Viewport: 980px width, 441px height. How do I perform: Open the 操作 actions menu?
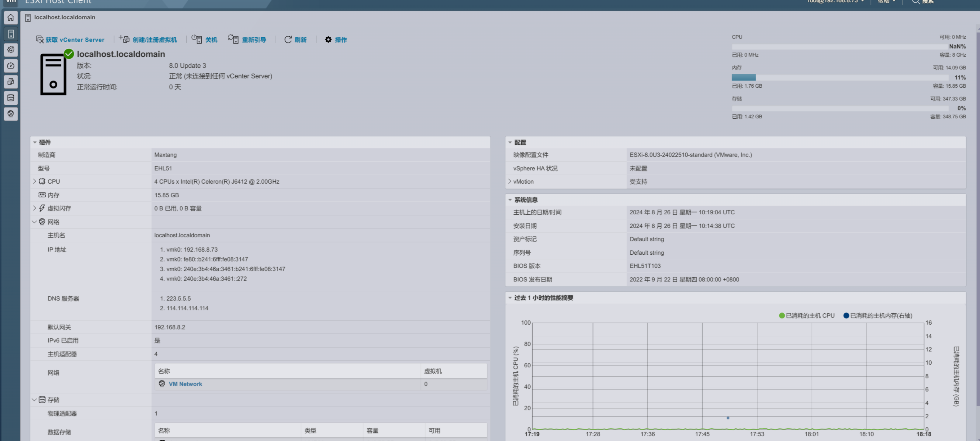[336, 40]
